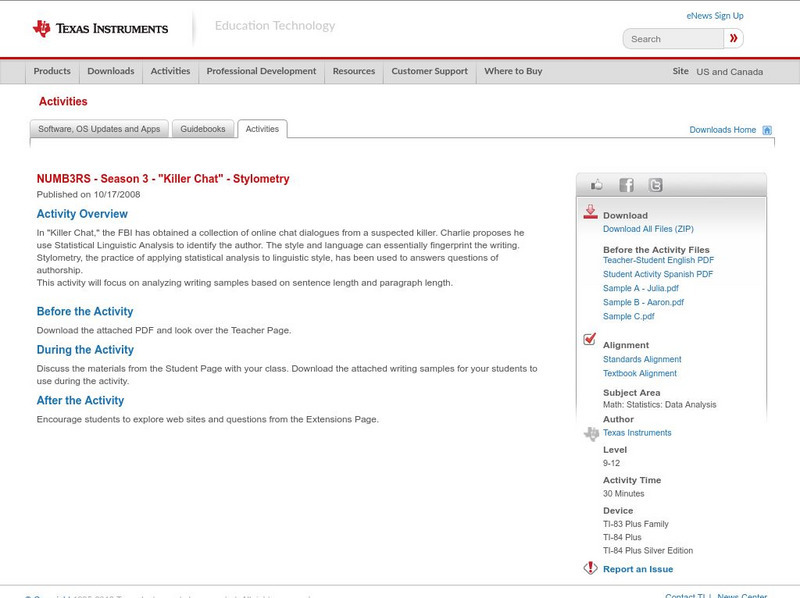The width and height of the screenshot is (800, 598).
Task: Click the gray TI author icon
Action: click(591, 434)
